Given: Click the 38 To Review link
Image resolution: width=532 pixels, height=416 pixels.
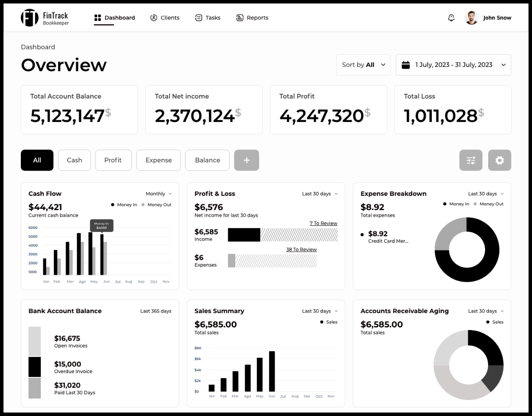Looking at the screenshot, I should pos(301,249).
